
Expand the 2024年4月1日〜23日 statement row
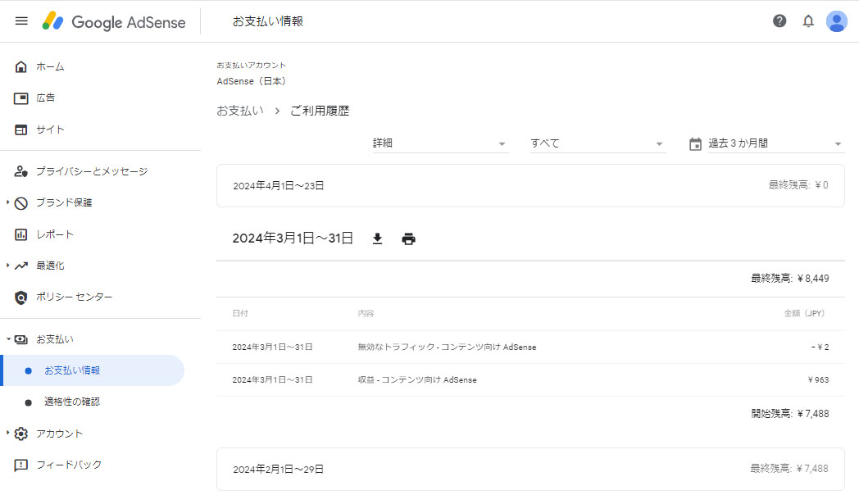pos(530,185)
